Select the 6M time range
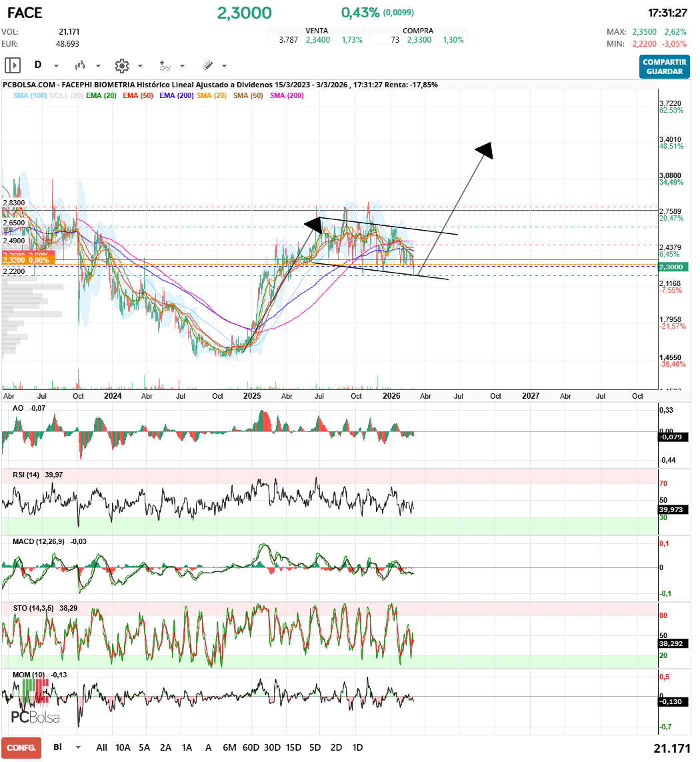700x762 pixels. (x=229, y=747)
